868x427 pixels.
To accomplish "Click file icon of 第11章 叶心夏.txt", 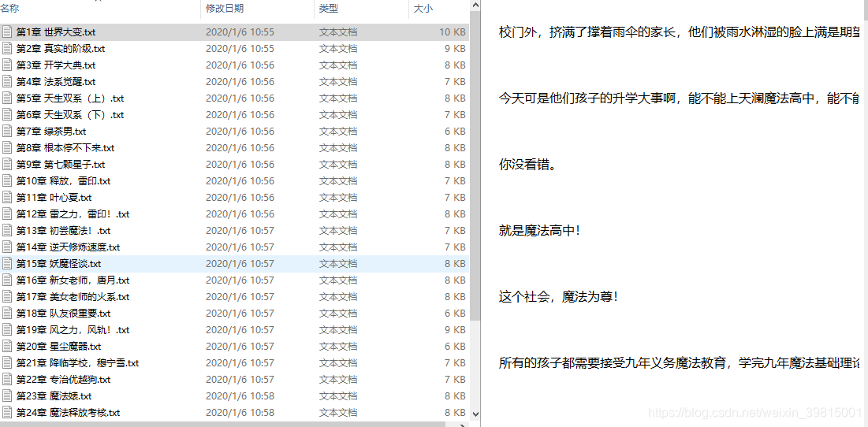I will [6, 198].
